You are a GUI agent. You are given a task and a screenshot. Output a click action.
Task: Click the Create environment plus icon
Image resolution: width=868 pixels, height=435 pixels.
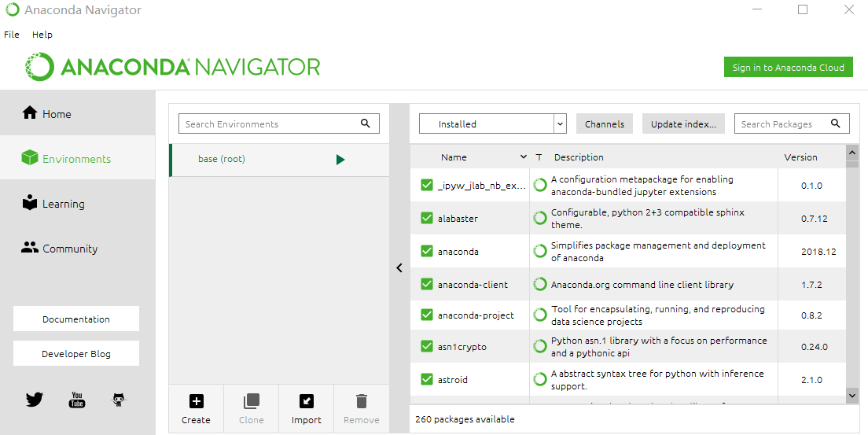click(x=196, y=400)
